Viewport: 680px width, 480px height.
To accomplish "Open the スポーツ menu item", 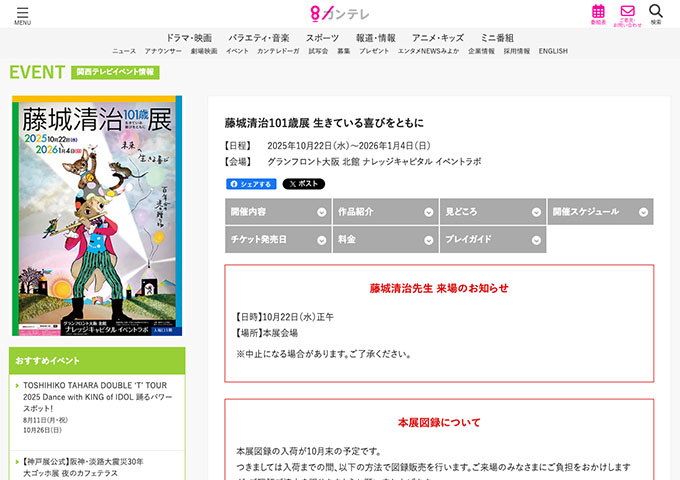I will click(322, 38).
